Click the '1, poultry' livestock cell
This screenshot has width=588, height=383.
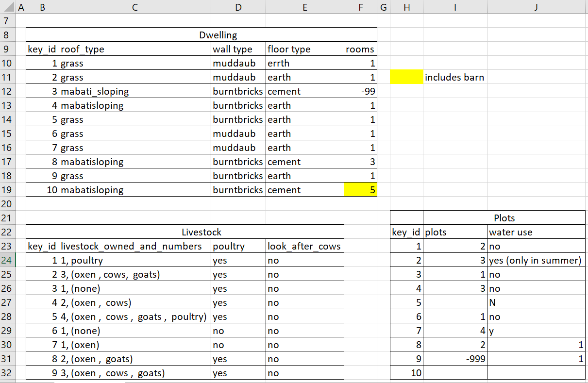(135, 260)
